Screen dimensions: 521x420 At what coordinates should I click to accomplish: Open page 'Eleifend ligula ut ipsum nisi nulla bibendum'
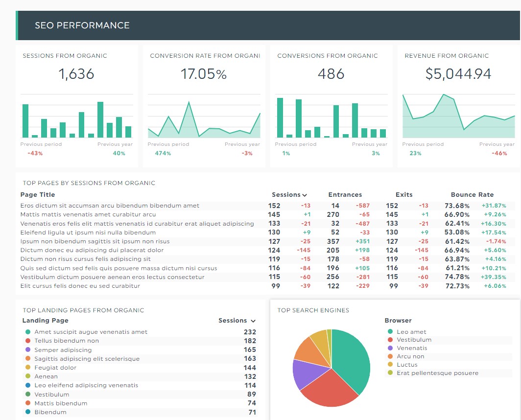pos(88,233)
